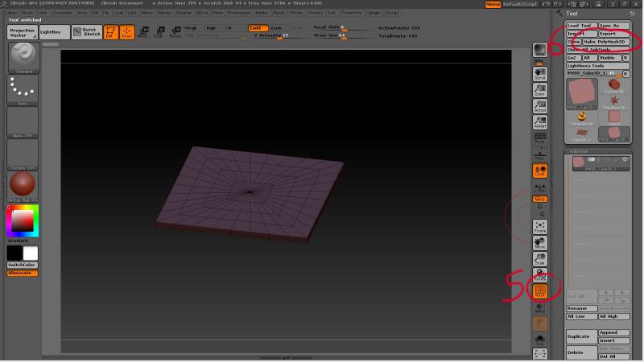
Task: Open the Alpha Off selector
Action: tap(23, 122)
